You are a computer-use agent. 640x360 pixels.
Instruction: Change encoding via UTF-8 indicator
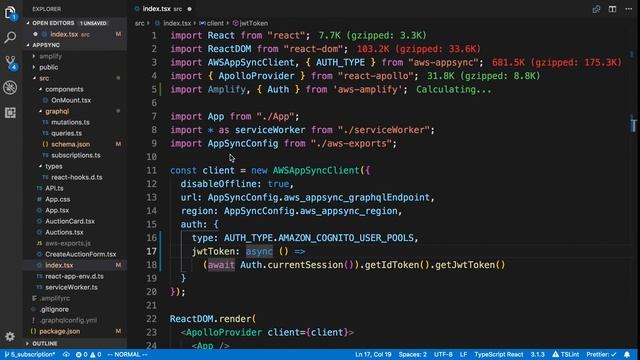coord(443,355)
